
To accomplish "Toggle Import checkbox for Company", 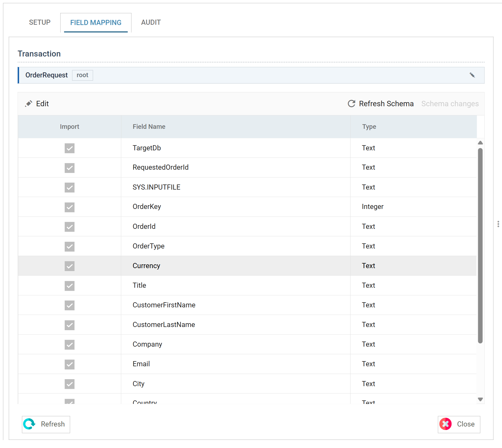I will tap(70, 344).
